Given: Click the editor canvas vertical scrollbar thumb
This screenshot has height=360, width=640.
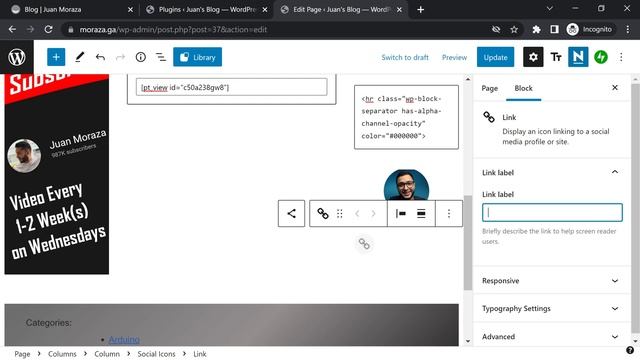Looking at the screenshot, I should pos(468,243).
